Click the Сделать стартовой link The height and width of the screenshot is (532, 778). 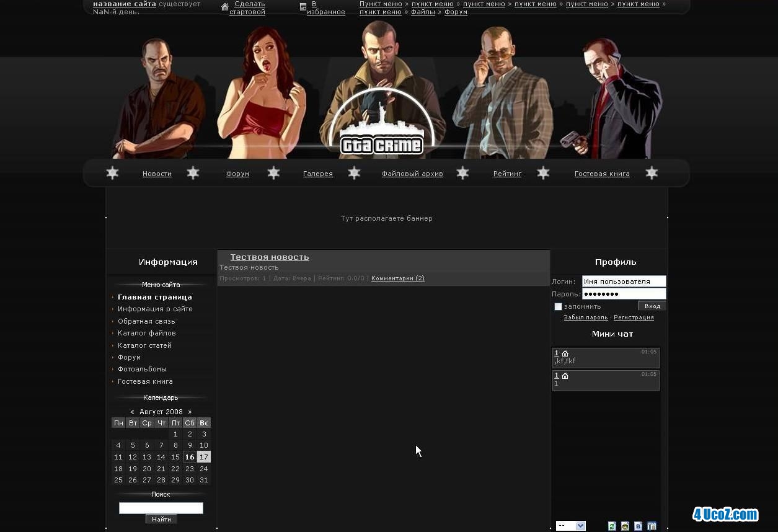click(247, 8)
